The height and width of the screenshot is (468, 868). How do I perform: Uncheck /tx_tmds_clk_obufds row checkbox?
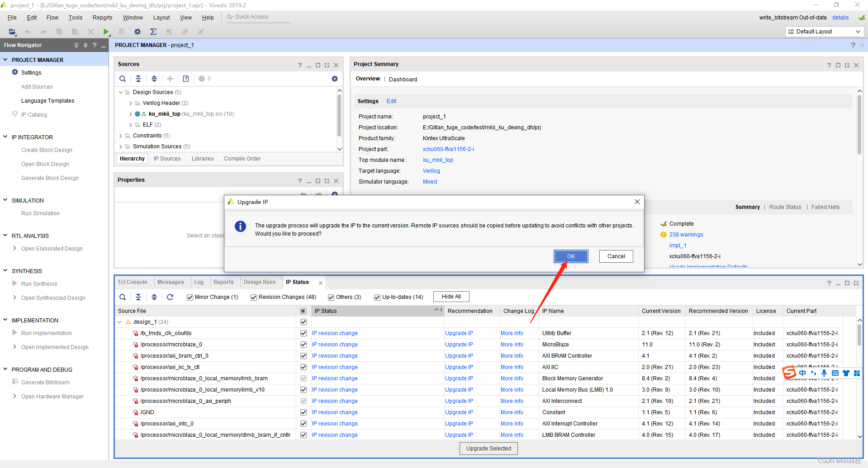click(x=304, y=333)
